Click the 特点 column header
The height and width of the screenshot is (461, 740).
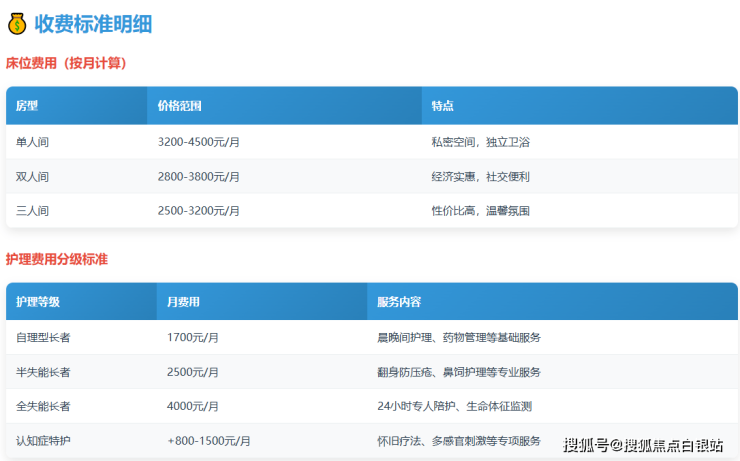point(442,106)
